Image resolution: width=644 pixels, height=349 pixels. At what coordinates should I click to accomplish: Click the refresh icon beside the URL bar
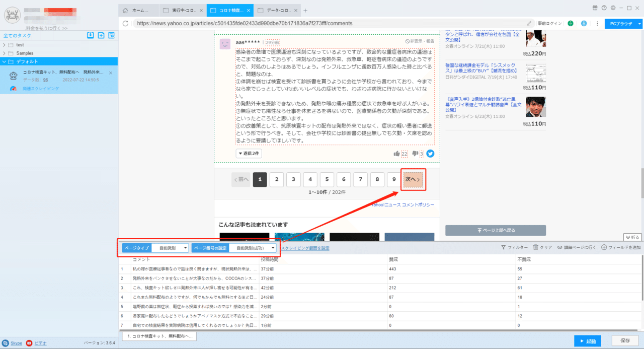point(125,23)
